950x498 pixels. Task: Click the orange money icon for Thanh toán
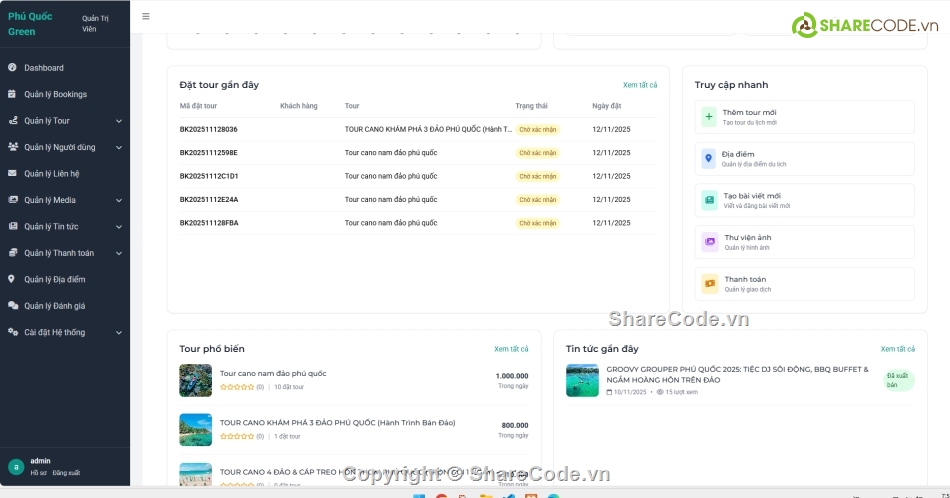(709, 284)
